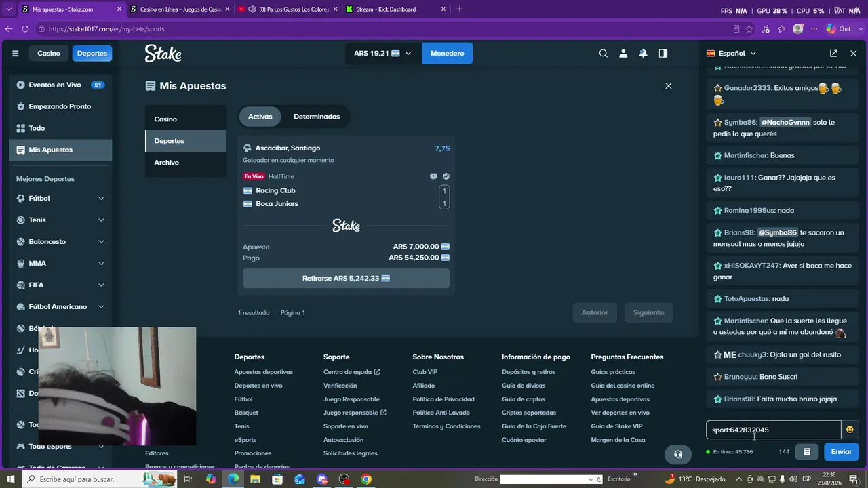This screenshot has height=488, width=868.
Task: Open the browser favorites collection icon
Action: coord(782,29)
